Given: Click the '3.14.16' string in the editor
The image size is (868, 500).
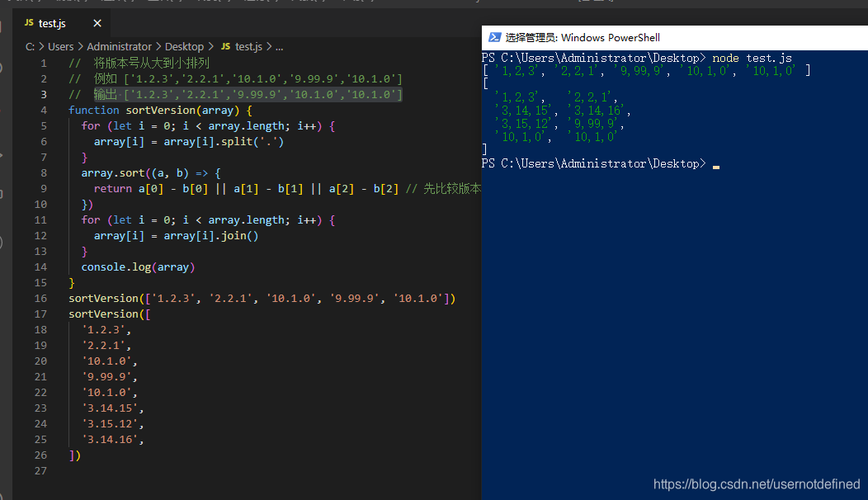Looking at the screenshot, I should [110, 440].
